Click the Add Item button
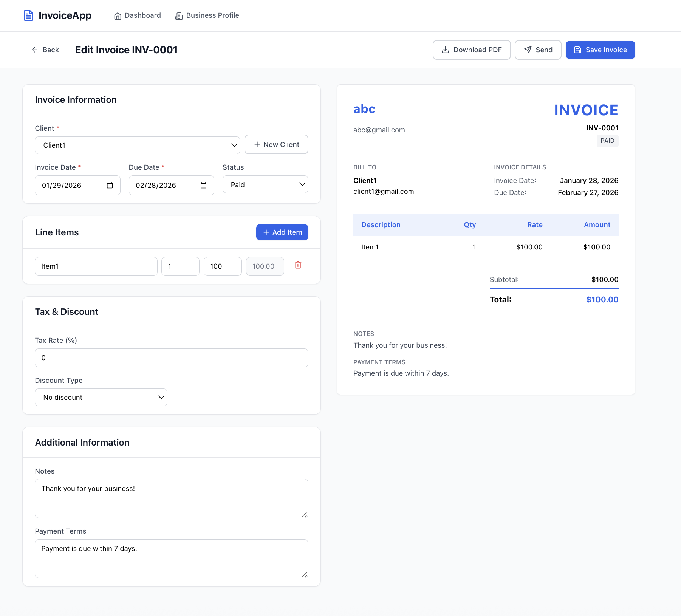 282,232
